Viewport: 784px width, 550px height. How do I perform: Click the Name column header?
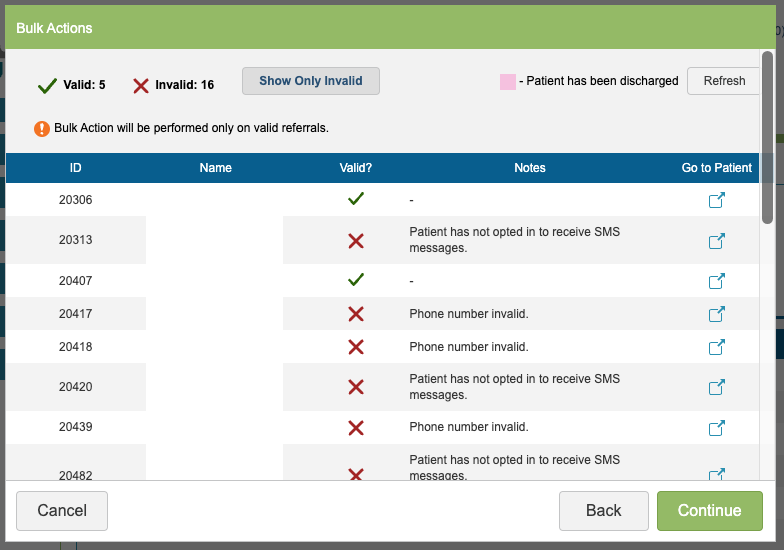[x=215, y=168]
